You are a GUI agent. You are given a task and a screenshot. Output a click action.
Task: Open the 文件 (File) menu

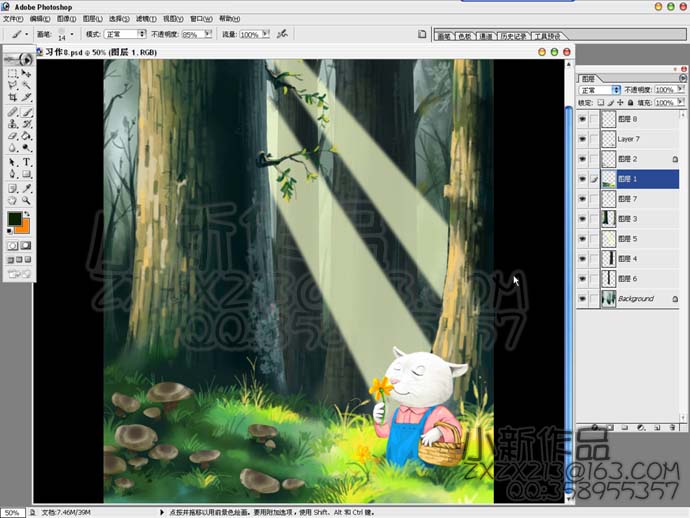click(x=13, y=19)
